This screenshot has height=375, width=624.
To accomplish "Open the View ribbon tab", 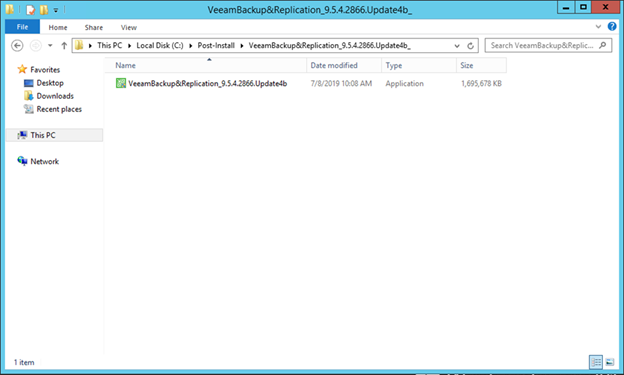I will click(x=129, y=27).
